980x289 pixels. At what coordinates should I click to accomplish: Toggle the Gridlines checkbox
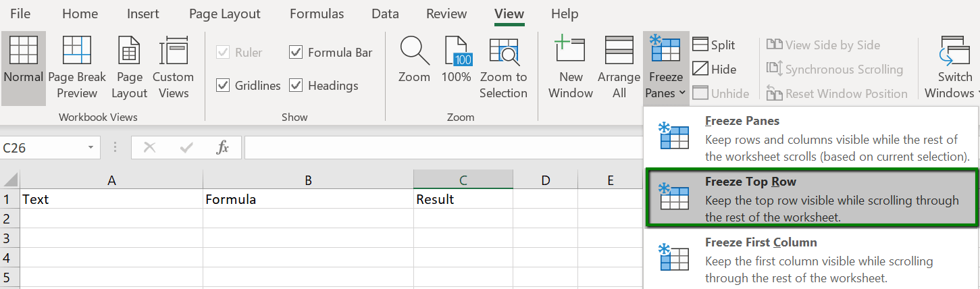click(223, 86)
